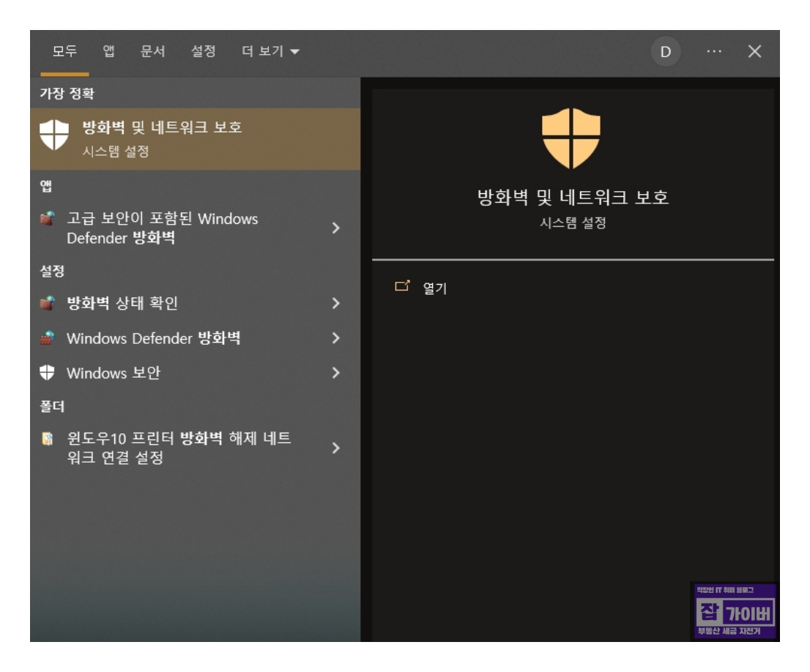
Task: Open 방화벽 상태 확인 setting
Action: pyautogui.click(x=196, y=303)
